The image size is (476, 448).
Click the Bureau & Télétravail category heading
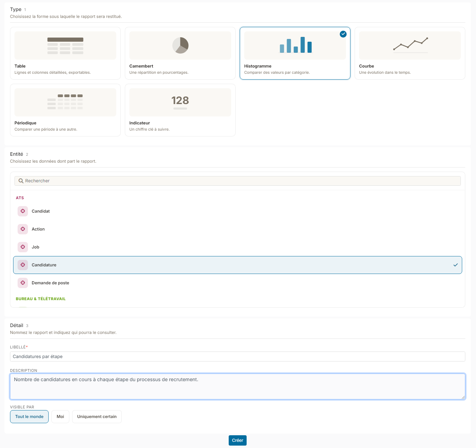tap(41, 299)
